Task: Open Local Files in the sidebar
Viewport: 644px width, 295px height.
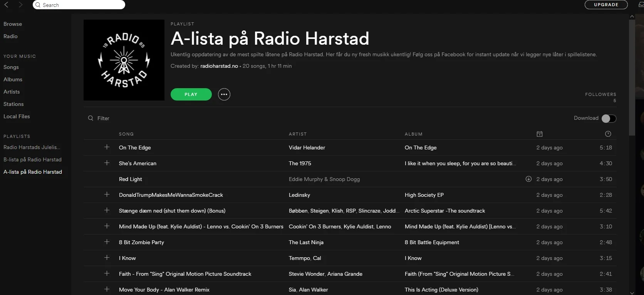Action: pyautogui.click(x=17, y=116)
